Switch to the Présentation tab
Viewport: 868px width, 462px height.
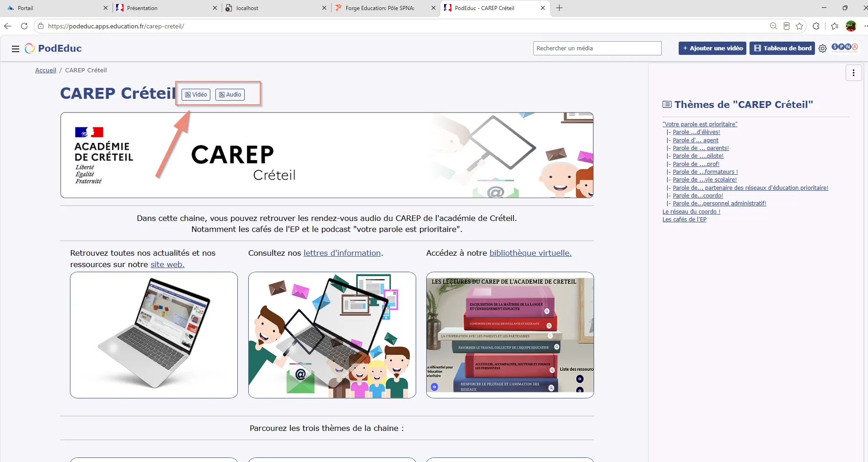[166, 8]
